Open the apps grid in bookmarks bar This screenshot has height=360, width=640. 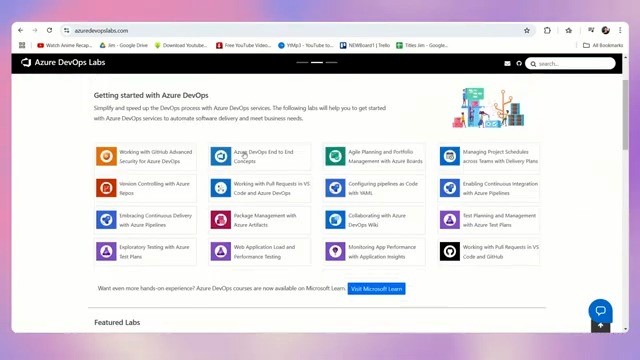click(x=22, y=45)
